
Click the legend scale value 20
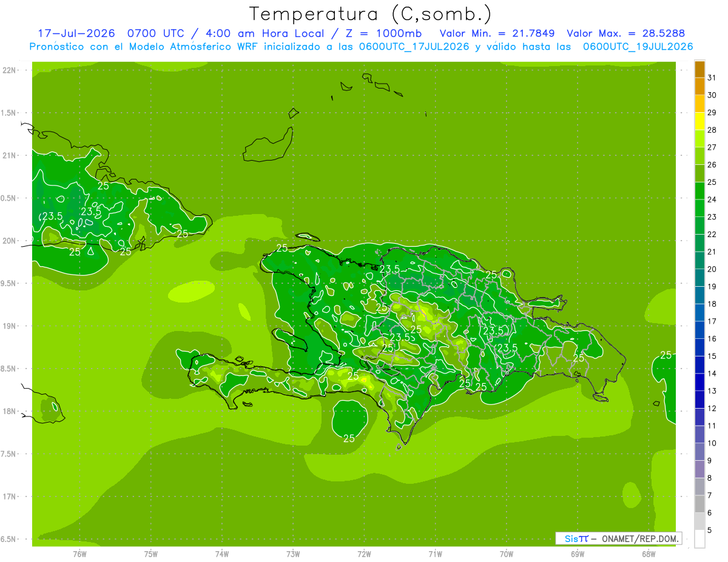coord(712,269)
